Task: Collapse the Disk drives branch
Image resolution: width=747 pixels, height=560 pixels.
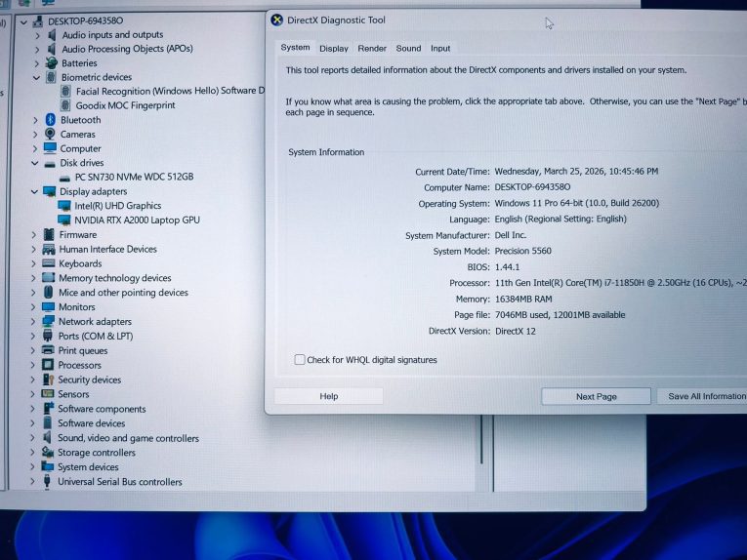Action: tap(35, 163)
